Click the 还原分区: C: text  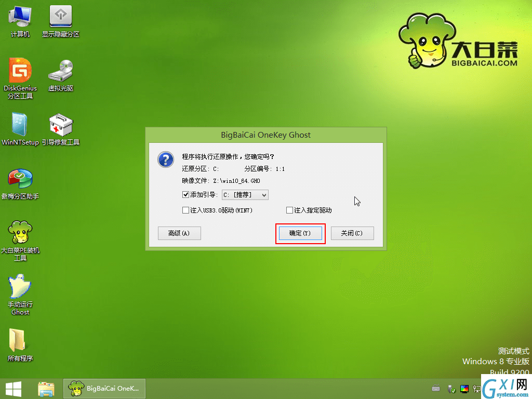[200, 169]
